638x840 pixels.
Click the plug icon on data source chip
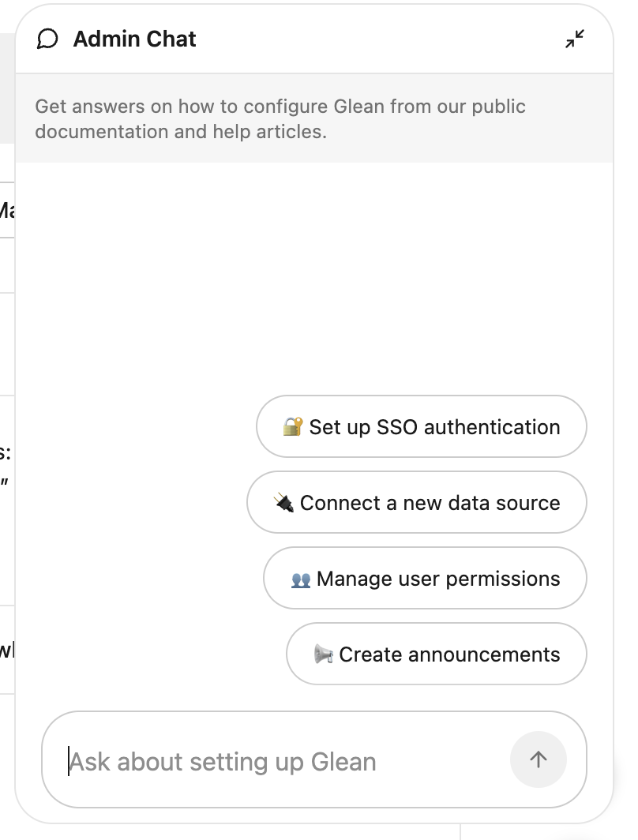(x=286, y=501)
